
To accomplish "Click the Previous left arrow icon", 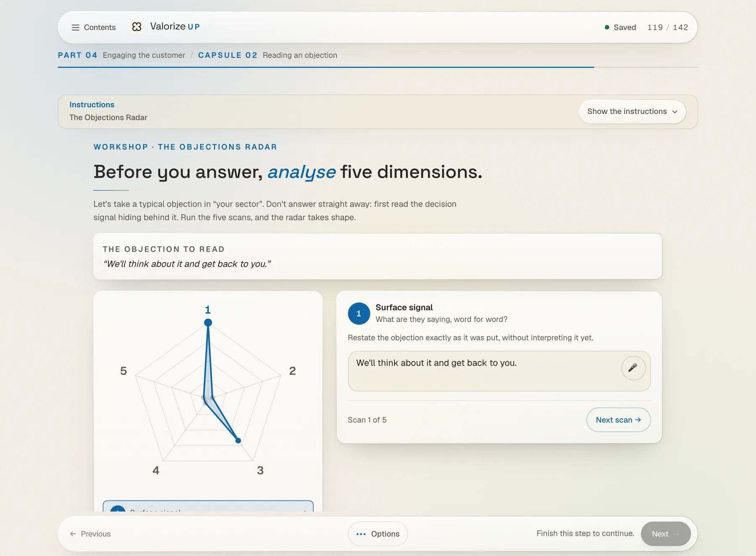I will [x=73, y=534].
